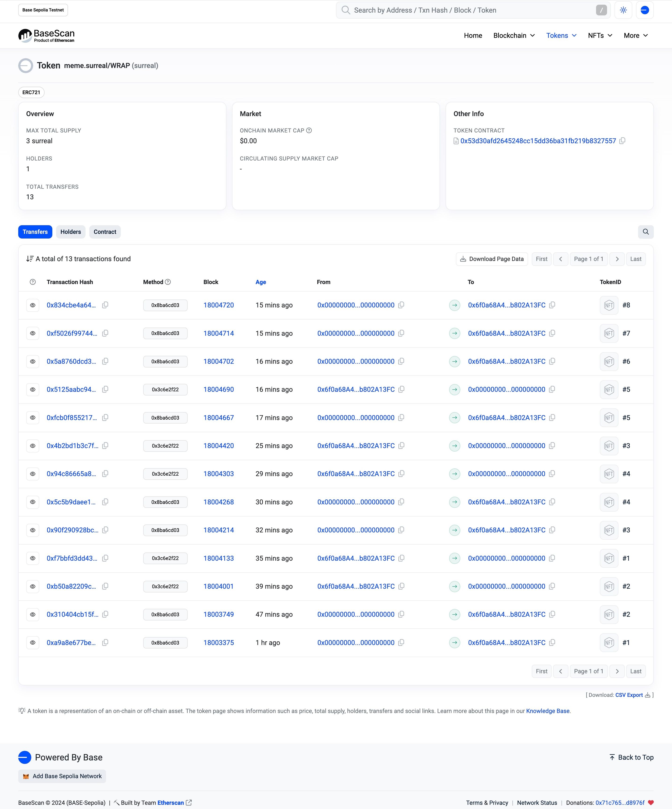Click Back to Top link
The image size is (672, 809).
click(x=631, y=757)
